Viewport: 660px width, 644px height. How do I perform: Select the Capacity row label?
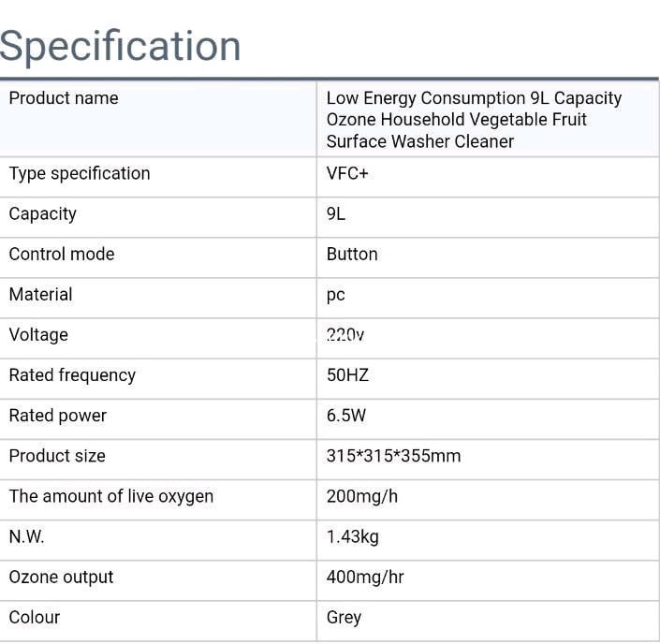tap(43, 213)
